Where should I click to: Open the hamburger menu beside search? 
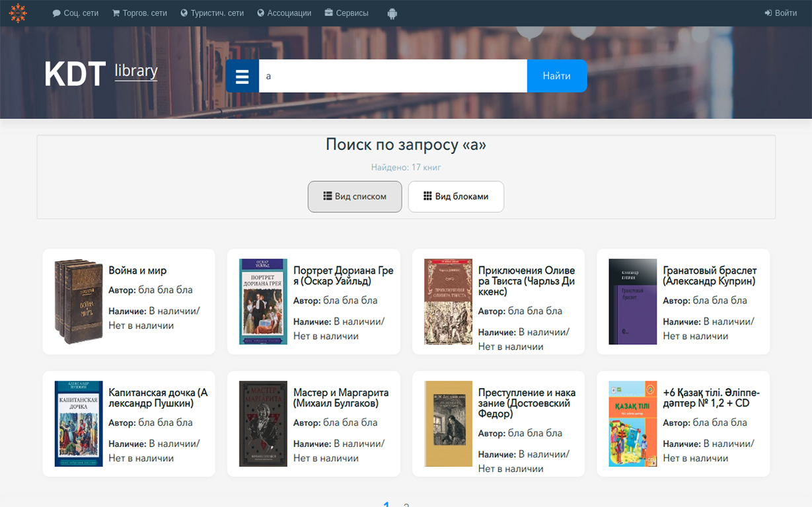click(x=242, y=76)
